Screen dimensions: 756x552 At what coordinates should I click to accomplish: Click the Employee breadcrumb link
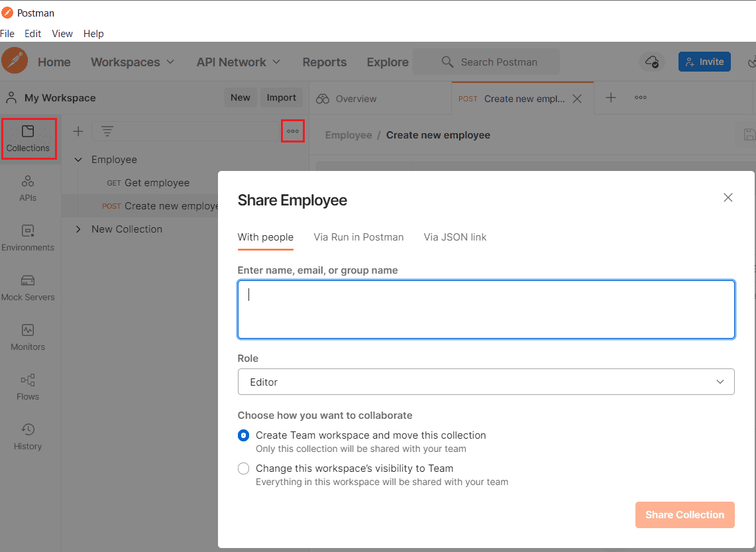pyautogui.click(x=349, y=135)
